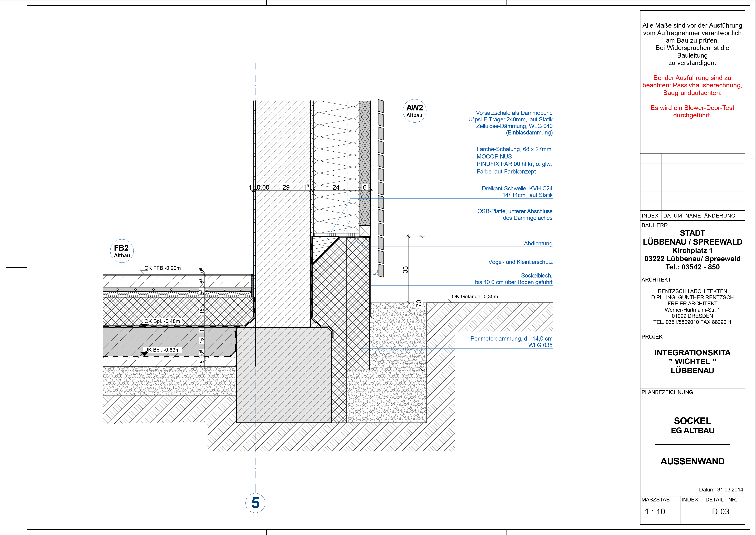Select the Vogel- und Kleintierschutz label
Screen dimensions: 756x535
pyautogui.click(x=520, y=262)
